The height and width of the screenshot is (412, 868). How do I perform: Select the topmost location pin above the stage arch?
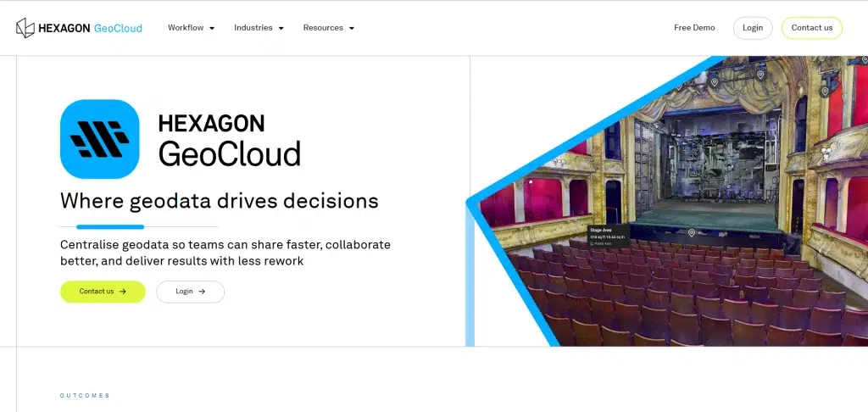pyautogui.click(x=760, y=75)
